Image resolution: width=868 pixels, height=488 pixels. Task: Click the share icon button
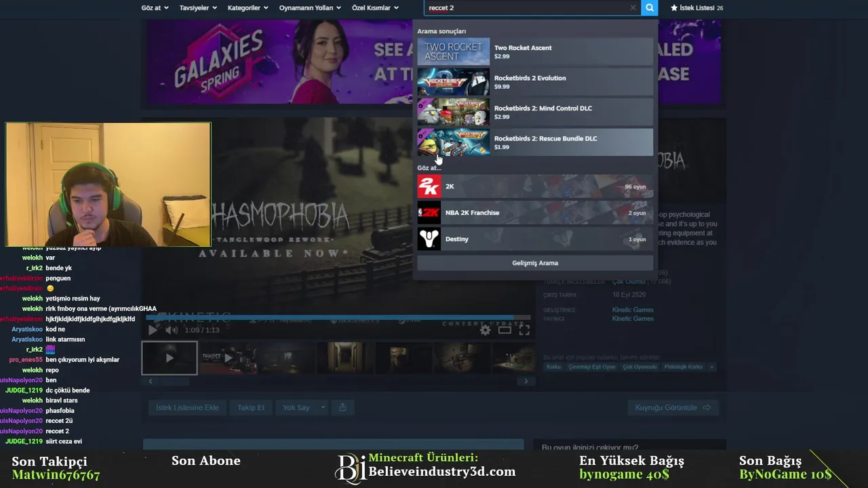(342, 407)
